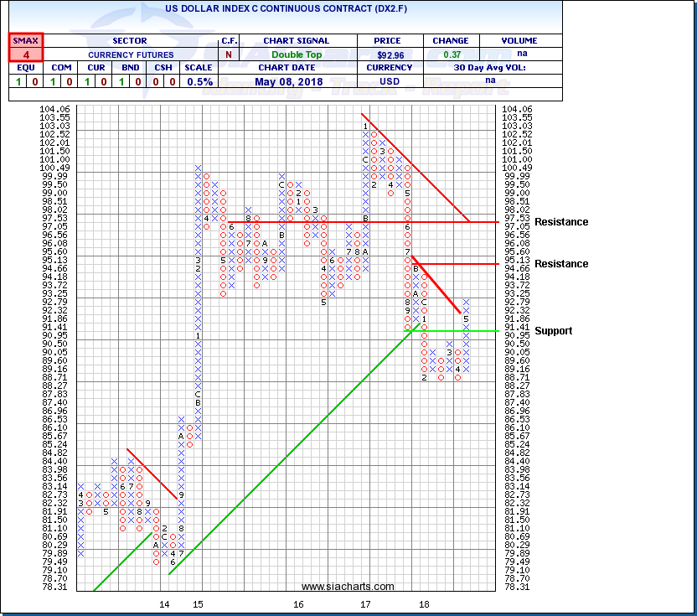Click the year 16 axis marker

point(298,603)
